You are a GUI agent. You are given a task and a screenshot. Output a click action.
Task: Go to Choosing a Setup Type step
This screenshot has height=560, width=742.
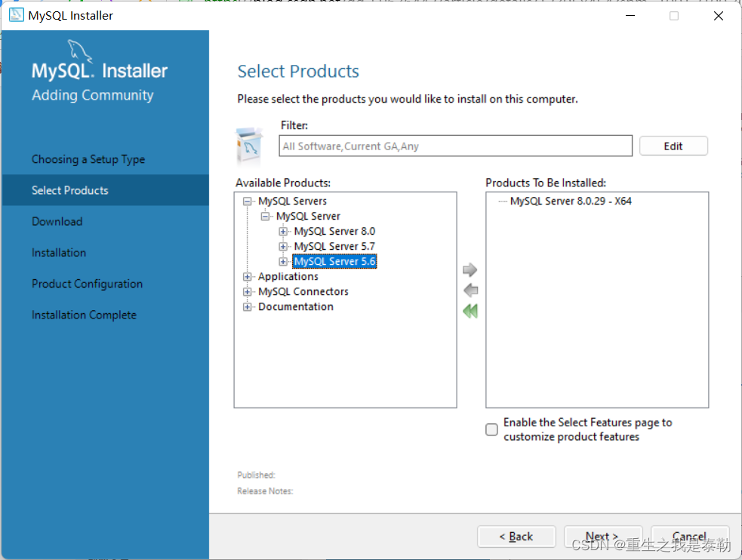pyautogui.click(x=88, y=159)
